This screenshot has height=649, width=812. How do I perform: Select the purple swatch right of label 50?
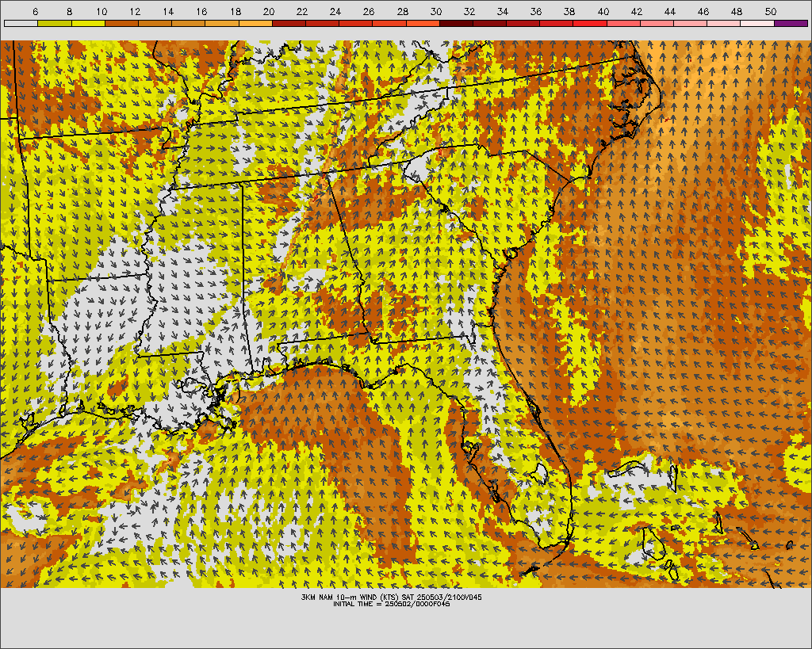point(791,23)
